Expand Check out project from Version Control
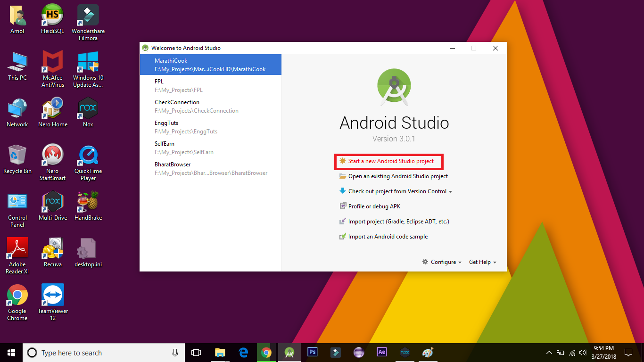 point(396,191)
